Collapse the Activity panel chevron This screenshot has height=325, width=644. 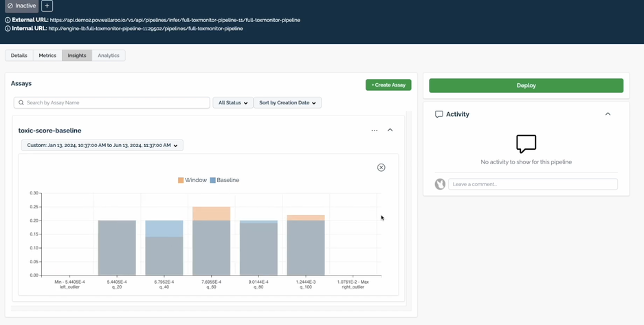(608, 114)
